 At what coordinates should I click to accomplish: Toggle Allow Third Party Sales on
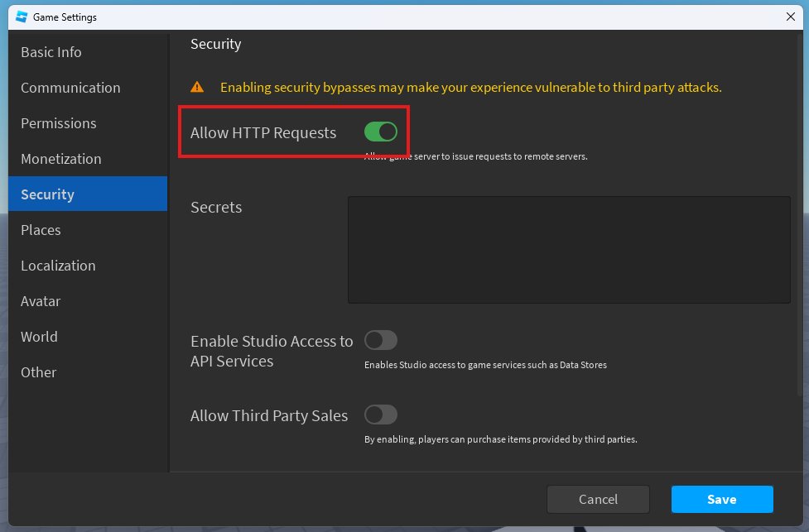tap(381, 415)
